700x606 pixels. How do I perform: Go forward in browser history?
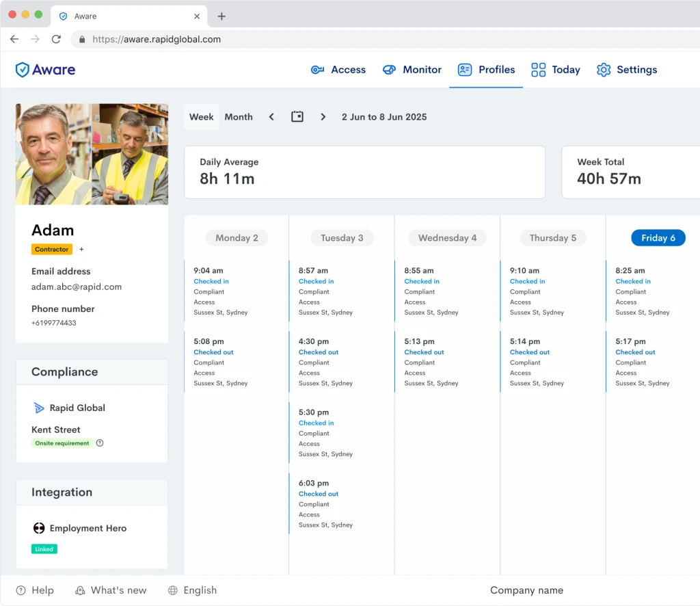pos(36,39)
